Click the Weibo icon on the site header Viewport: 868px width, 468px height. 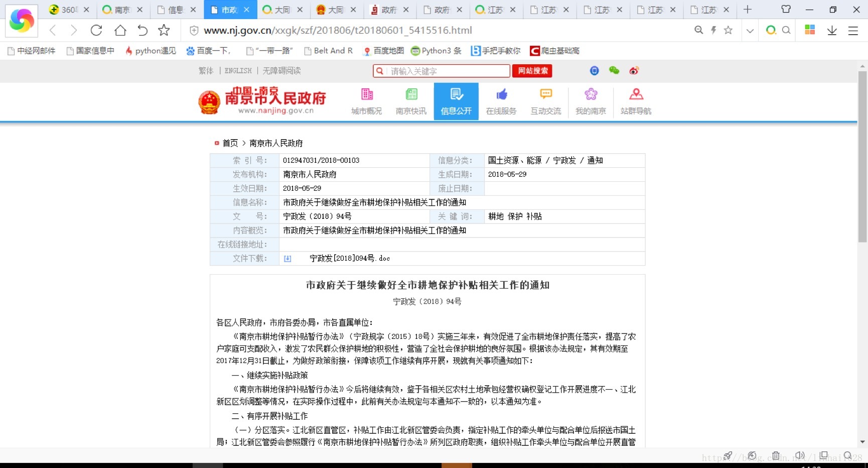(634, 71)
